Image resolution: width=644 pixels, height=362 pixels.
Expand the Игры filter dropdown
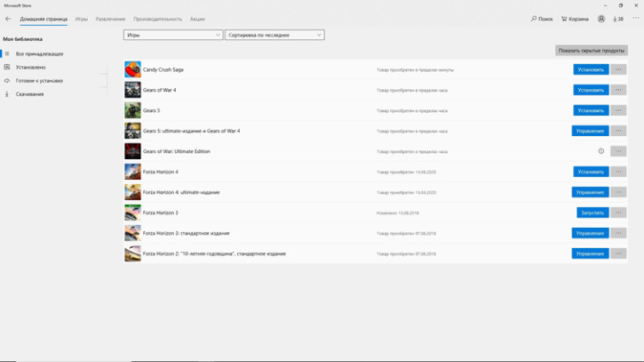[173, 35]
